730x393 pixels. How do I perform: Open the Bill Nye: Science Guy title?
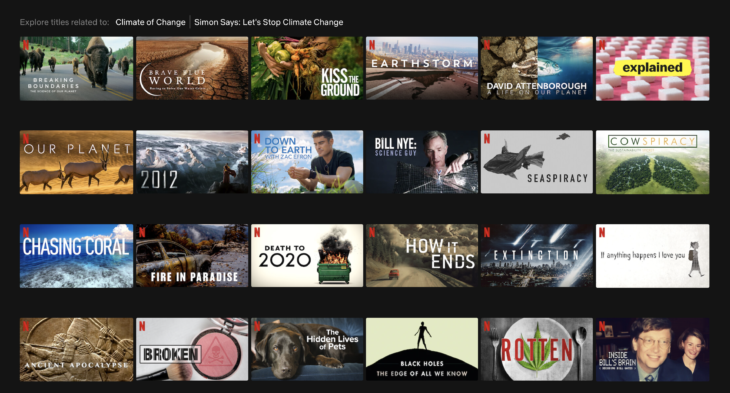[422, 162]
